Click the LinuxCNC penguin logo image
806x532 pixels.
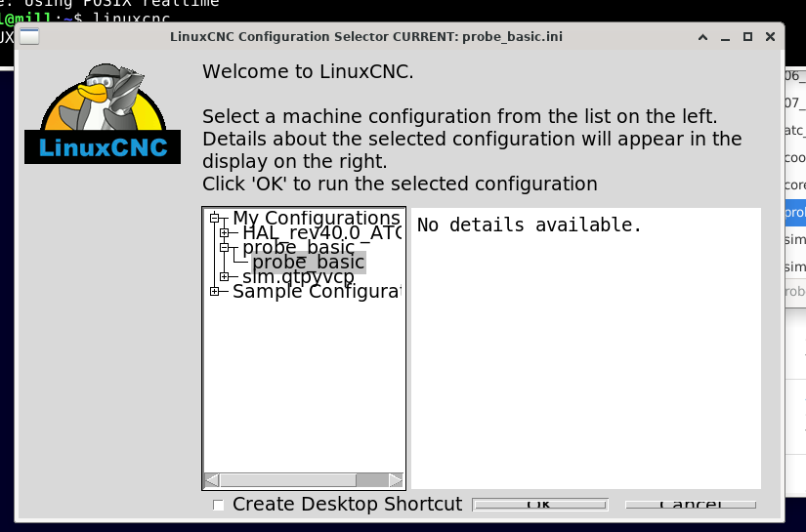pos(103,113)
